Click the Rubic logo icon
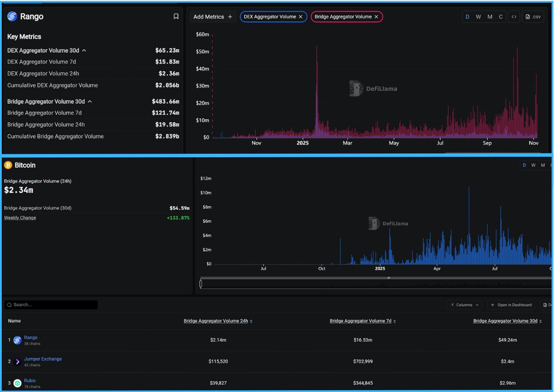The image size is (554, 392). click(x=17, y=383)
